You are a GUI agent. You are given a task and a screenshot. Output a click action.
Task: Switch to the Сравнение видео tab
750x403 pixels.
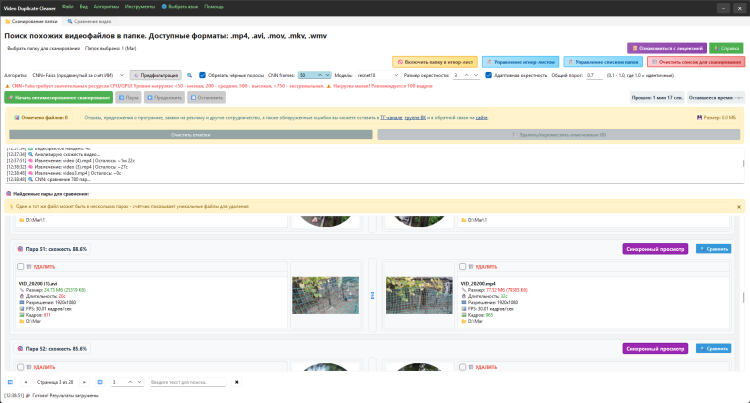[89, 22]
